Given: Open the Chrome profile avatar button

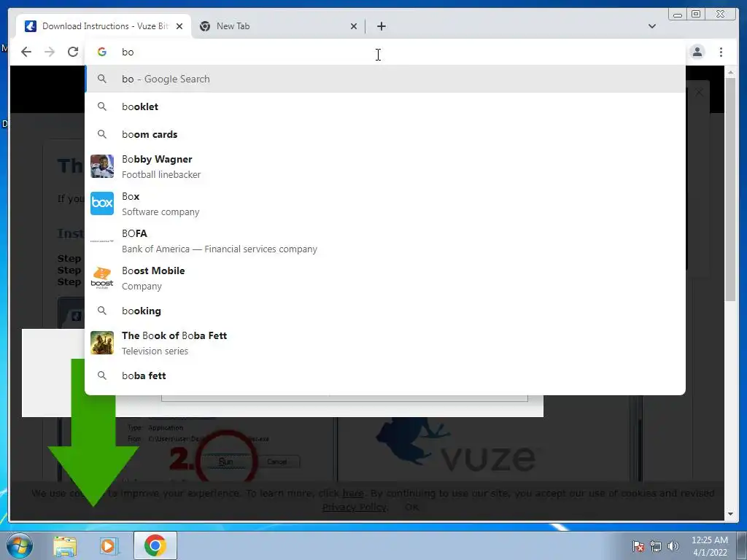Looking at the screenshot, I should point(697,52).
